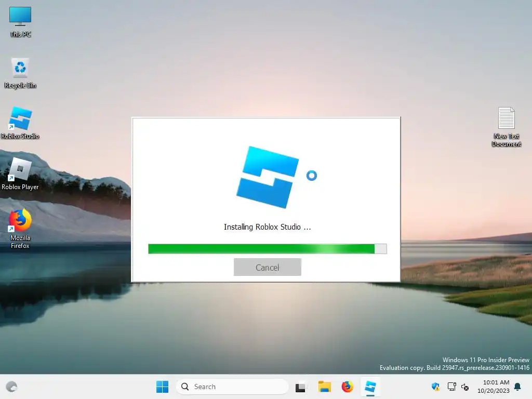Select the Roblox Studio desktop shortcut
Image resolution: width=532 pixels, height=399 pixels.
20,123
